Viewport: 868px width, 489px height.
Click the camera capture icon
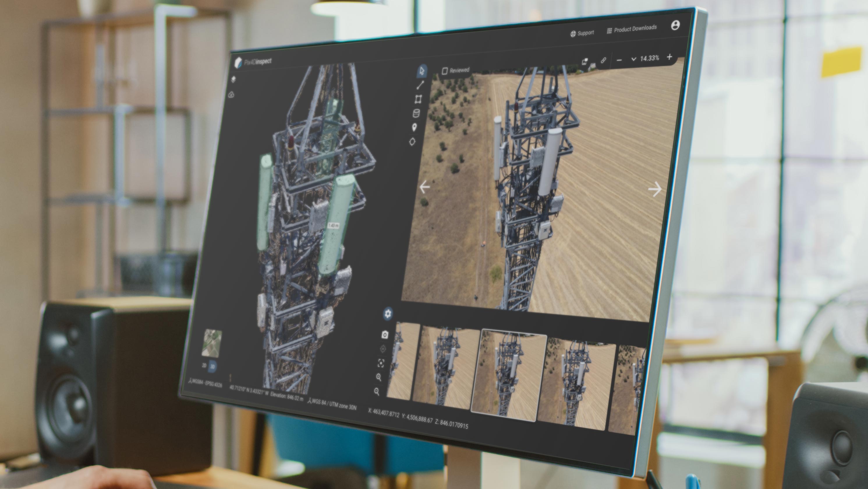385,335
